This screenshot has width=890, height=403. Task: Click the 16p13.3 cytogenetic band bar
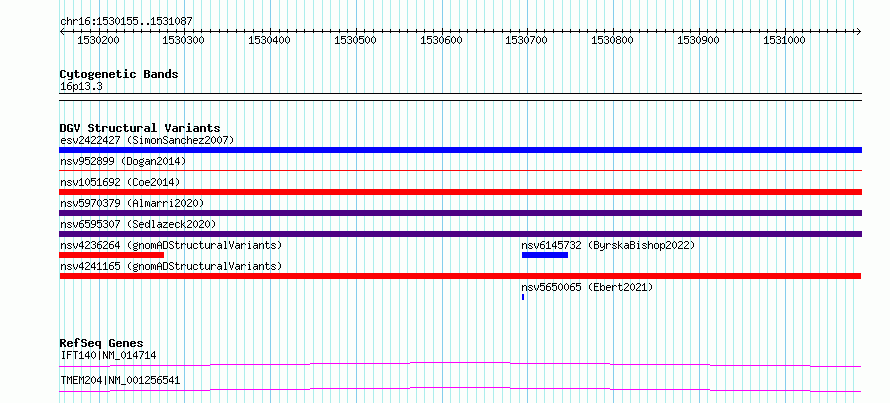460,97
